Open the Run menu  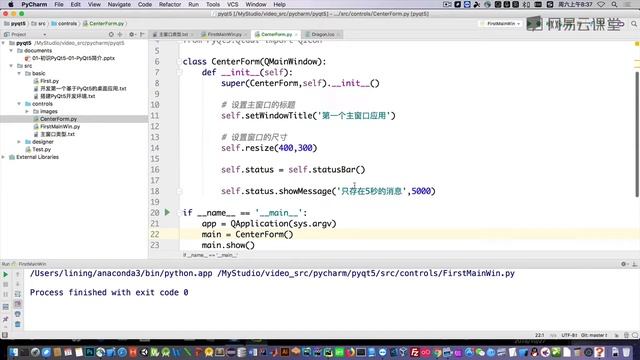coord(193,4)
